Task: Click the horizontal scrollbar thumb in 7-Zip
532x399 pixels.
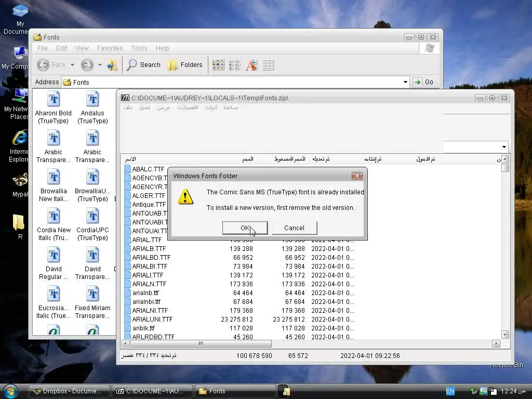Action: pos(201,343)
